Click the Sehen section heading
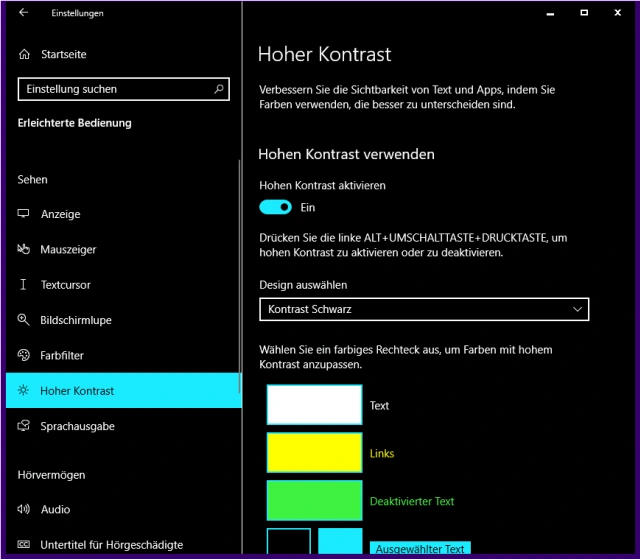The image size is (640, 559). [x=32, y=180]
